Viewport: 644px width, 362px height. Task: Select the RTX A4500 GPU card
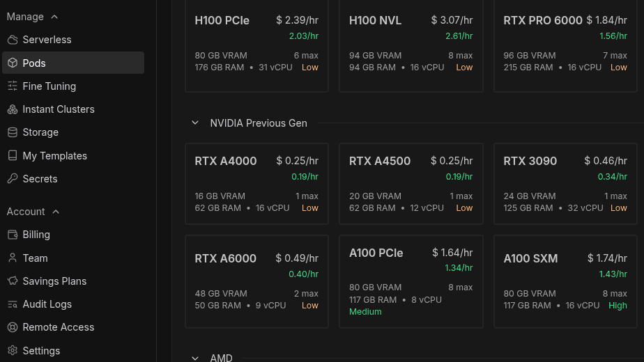click(411, 184)
